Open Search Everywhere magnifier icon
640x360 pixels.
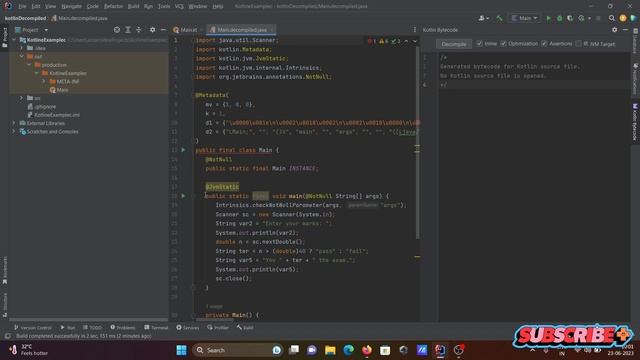point(611,18)
